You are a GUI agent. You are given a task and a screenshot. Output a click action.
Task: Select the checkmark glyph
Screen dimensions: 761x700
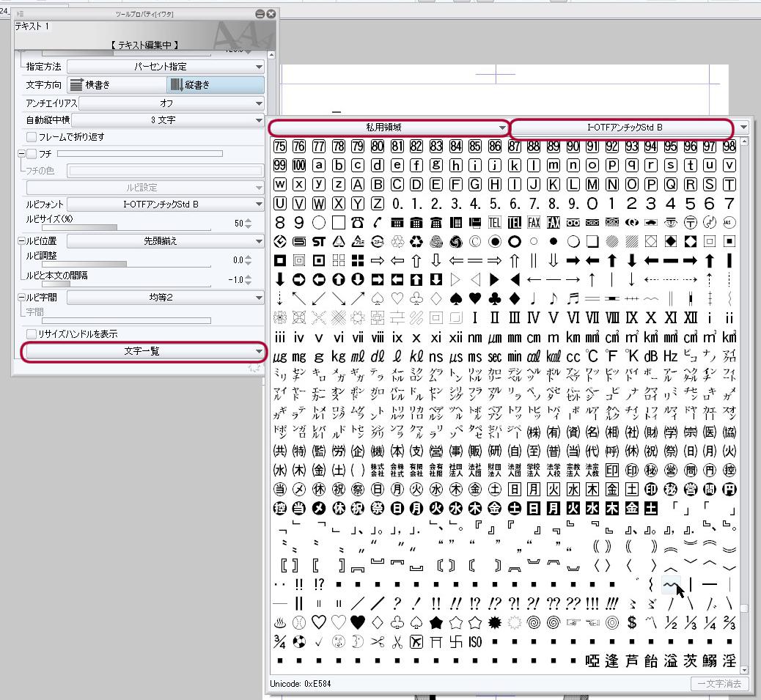tap(318, 642)
